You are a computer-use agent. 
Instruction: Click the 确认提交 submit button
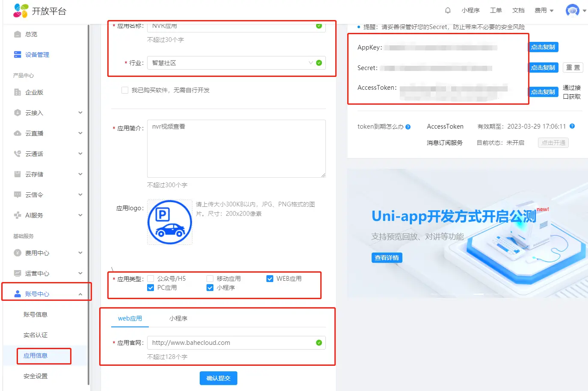[x=218, y=378]
